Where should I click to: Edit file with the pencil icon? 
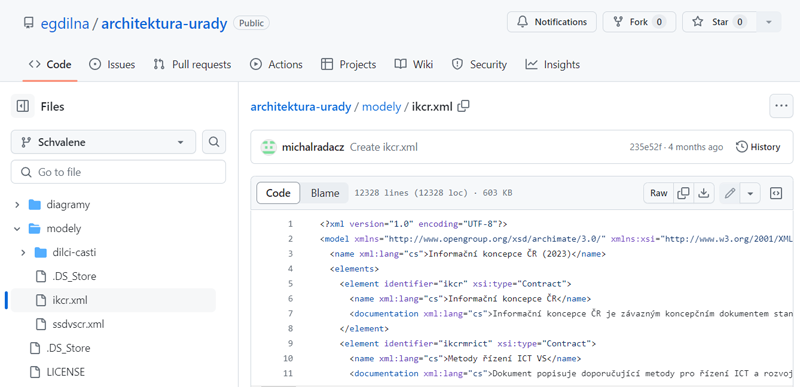pos(730,193)
